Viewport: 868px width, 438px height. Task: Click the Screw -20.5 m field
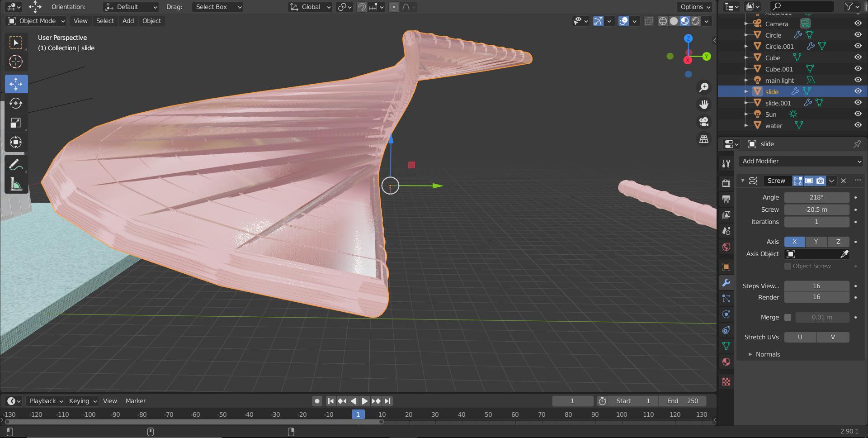click(816, 209)
